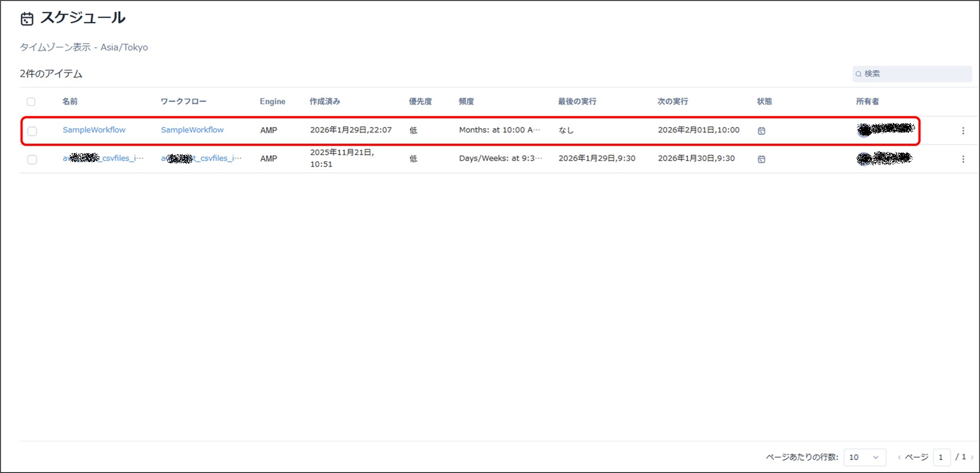
Task: Go to next page arrow
Action: pyautogui.click(x=972, y=457)
